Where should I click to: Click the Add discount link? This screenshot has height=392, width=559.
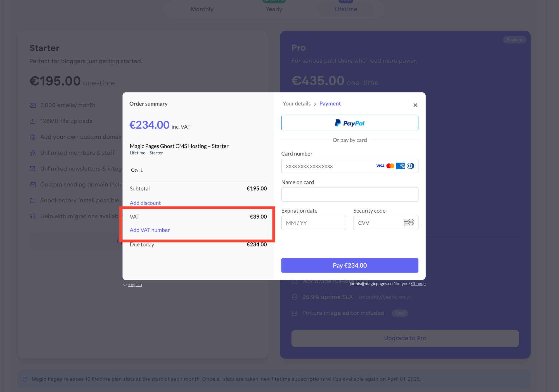[x=145, y=203]
